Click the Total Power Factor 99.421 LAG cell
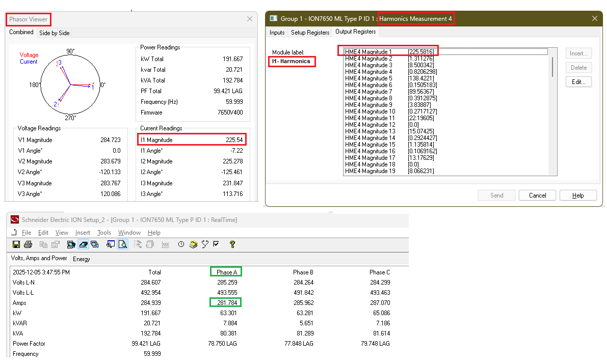This screenshot has width=607, height=364. coord(146,344)
